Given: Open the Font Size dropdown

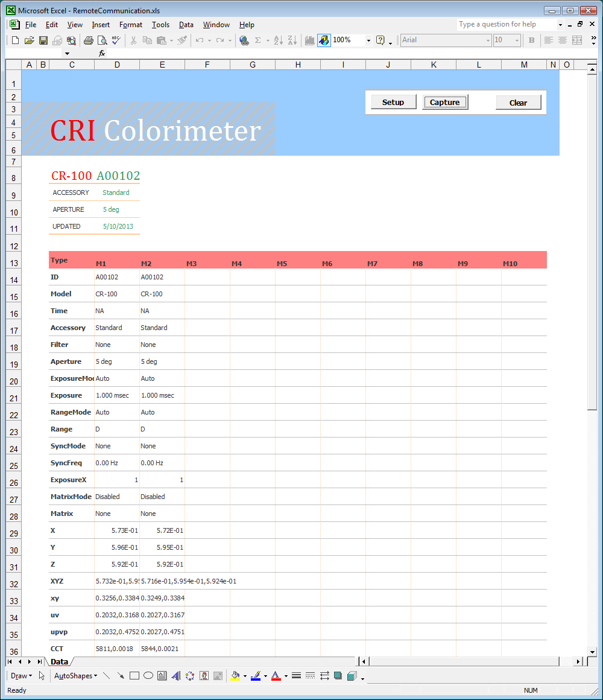Looking at the screenshot, I should (517, 40).
